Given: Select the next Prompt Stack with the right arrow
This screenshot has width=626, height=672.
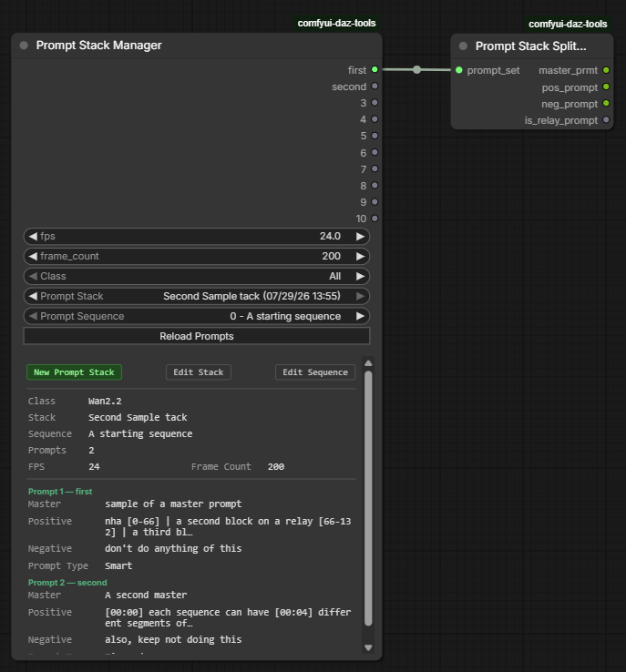Looking at the screenshot, I should (x=360, y=296).
